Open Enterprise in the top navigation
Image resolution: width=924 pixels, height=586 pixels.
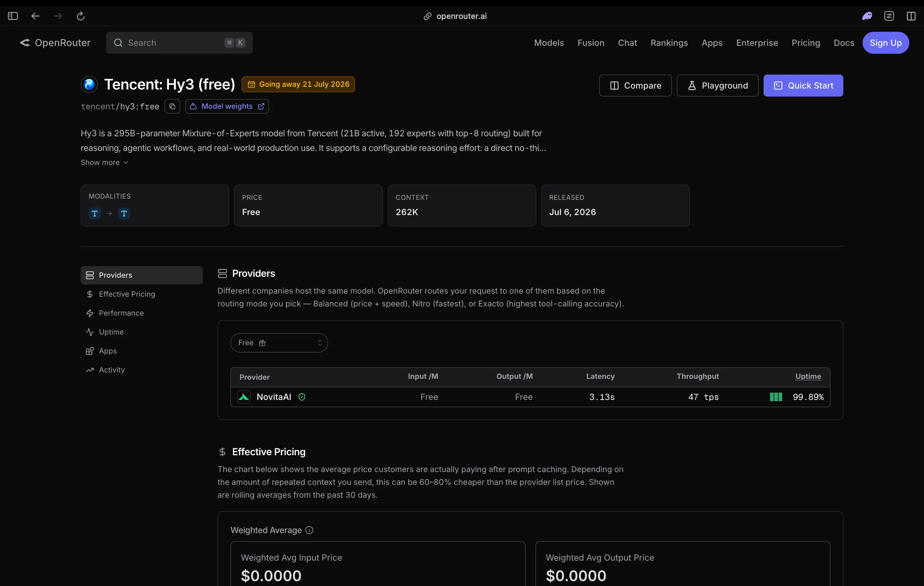757,42
